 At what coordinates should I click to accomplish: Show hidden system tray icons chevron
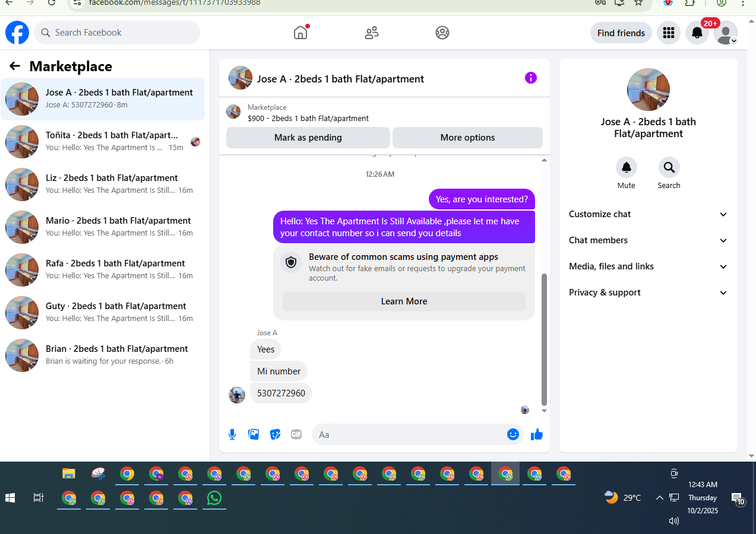pyautogui.click(x=659, y=498)
